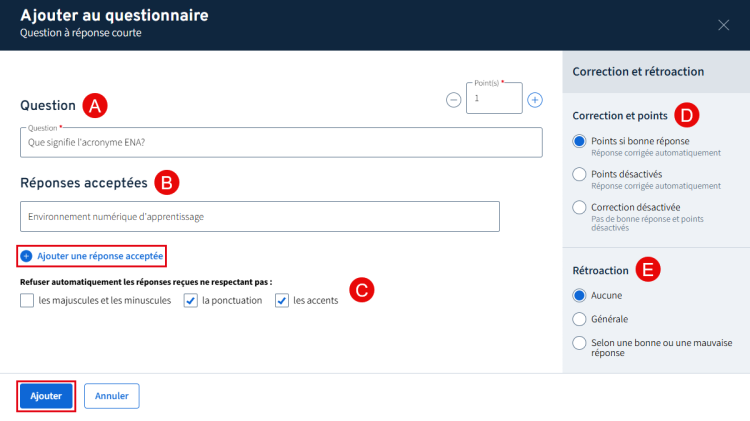Image resolution: width=750 pixels, height=421 pixels.
Task: Click into the Question text field
Action: click(x=280, y=142)
